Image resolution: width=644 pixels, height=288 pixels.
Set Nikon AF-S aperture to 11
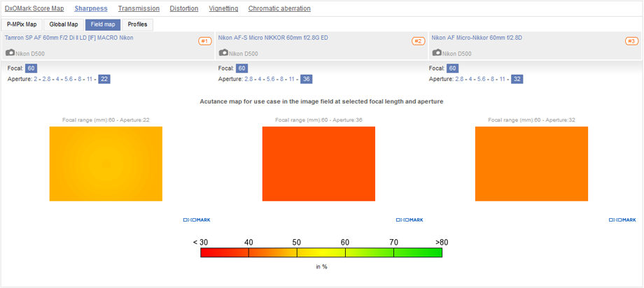point(292,79)
